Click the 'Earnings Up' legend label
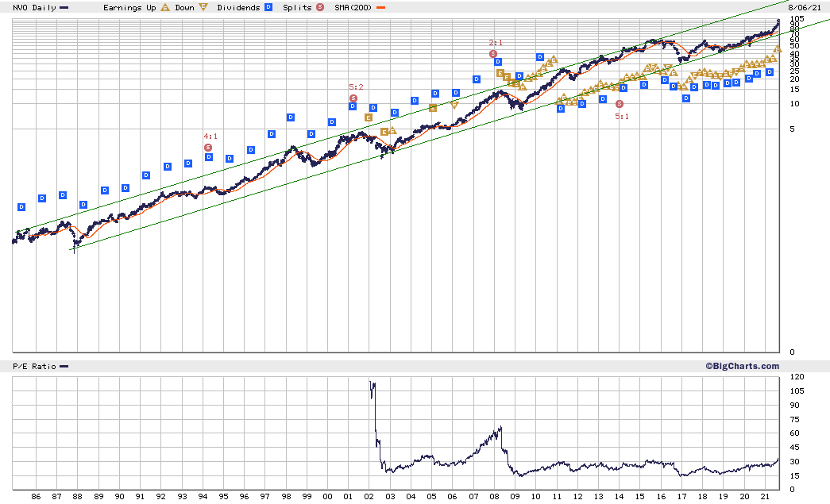 coord(129,7)
